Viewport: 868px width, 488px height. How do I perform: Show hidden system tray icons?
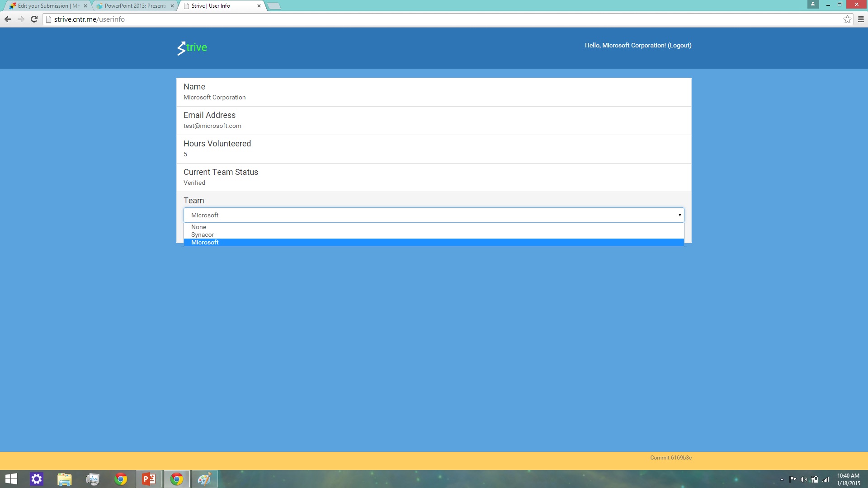[x=782, y=479]
